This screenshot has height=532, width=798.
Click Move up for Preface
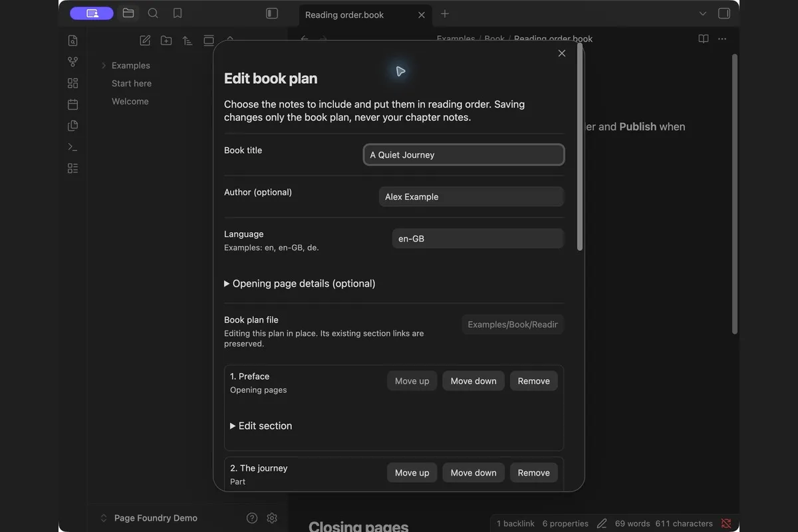tap(412, 381)
